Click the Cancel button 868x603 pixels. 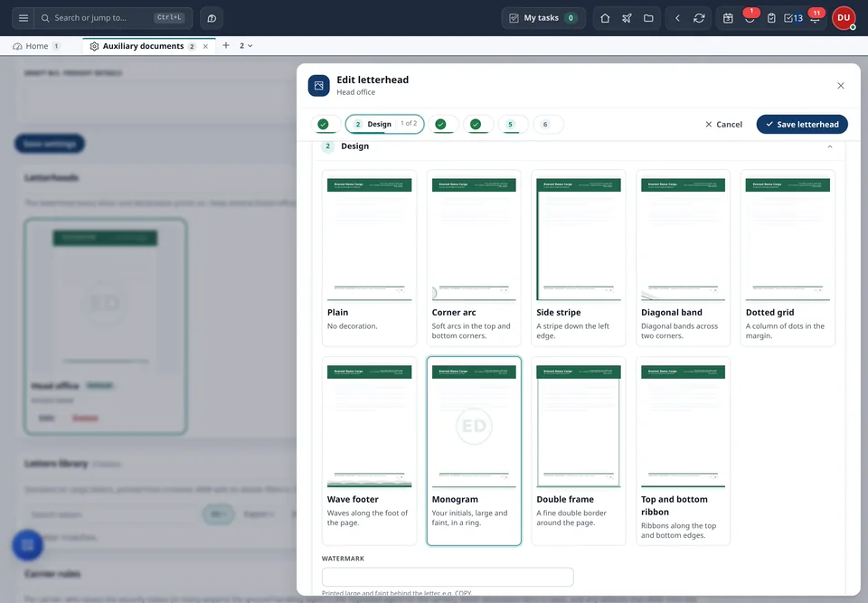pyautogui.click(x=723, y=125)
